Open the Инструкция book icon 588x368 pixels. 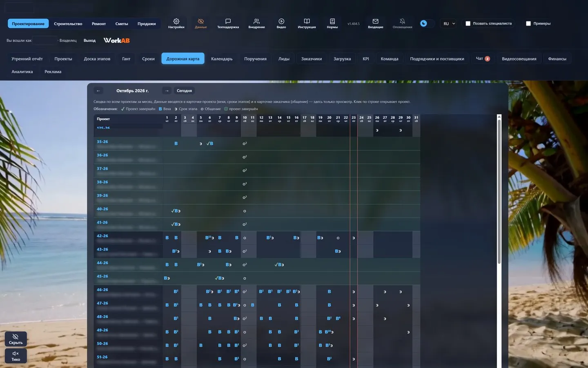click(307, 23)
